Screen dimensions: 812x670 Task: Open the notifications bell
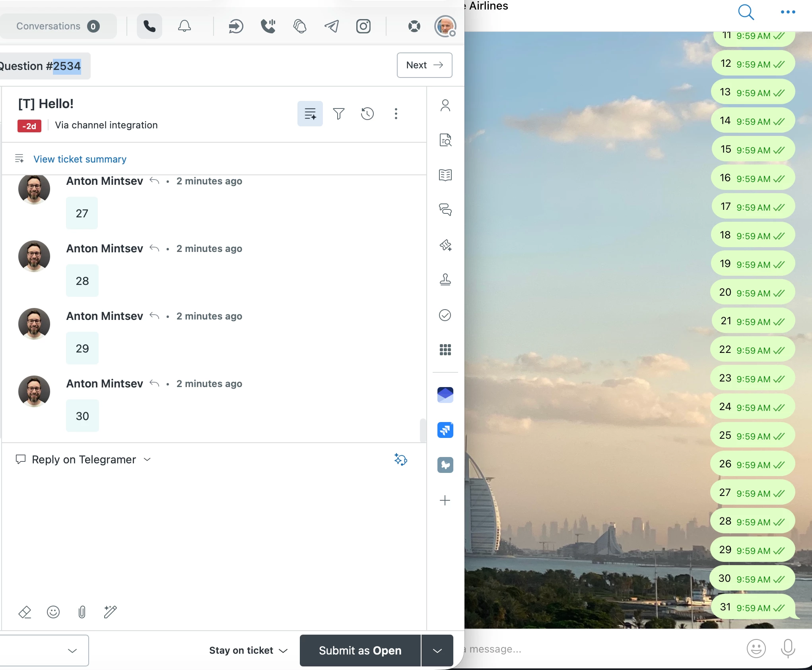[x=184, y=26]
